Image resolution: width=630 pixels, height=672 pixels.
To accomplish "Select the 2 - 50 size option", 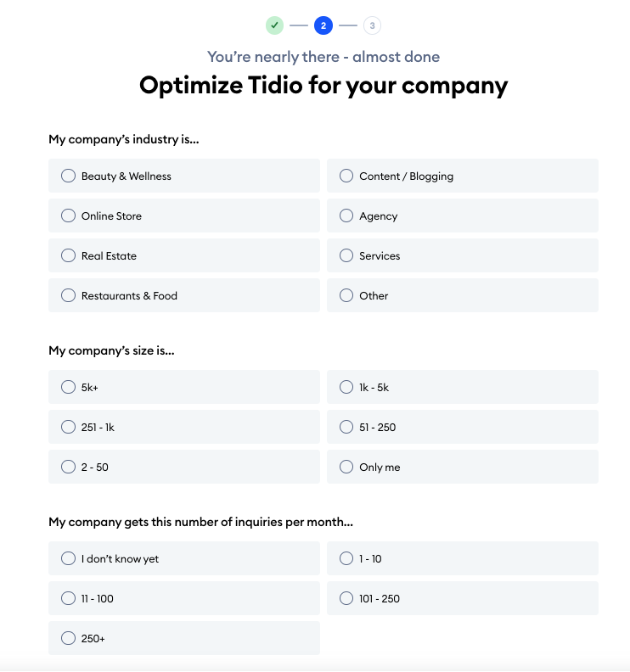I will [x=69, y=468].
